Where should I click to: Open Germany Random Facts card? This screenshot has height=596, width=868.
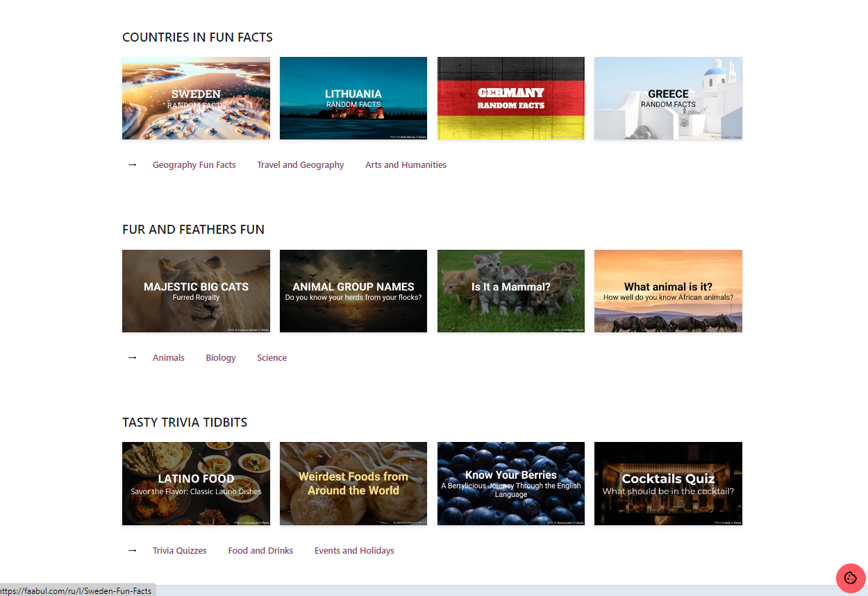(511, 99)
